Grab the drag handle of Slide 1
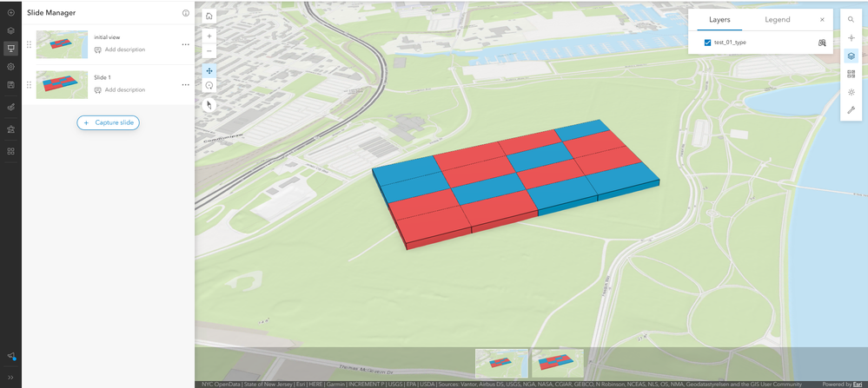The width and height of the screenshot is (868, 388). point(29,84)
